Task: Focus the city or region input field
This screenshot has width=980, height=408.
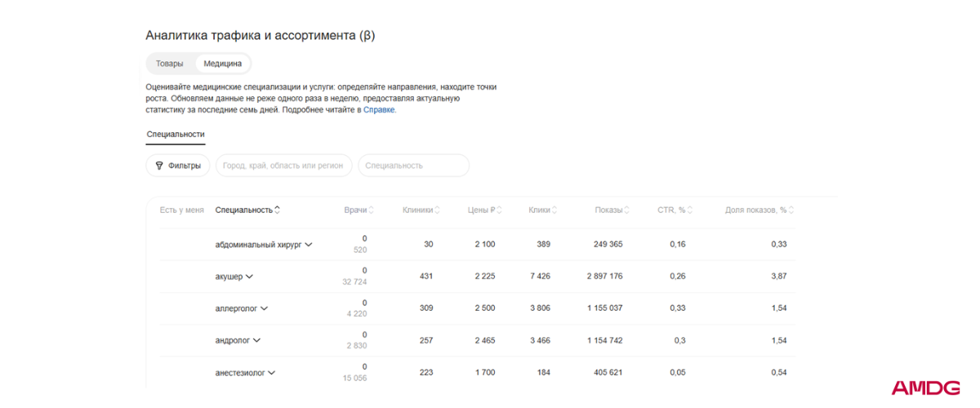Action: (284, 166)
